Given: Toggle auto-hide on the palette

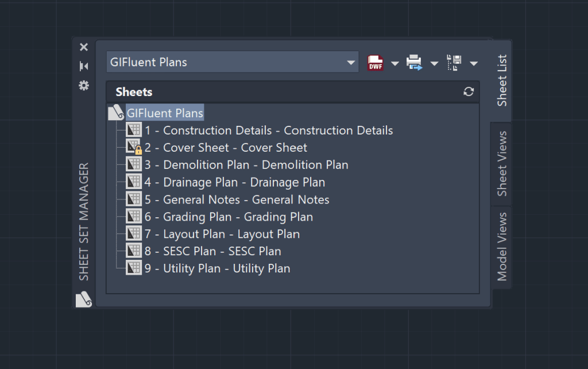Looking at the screenshot, I should [x=83, y=66].
